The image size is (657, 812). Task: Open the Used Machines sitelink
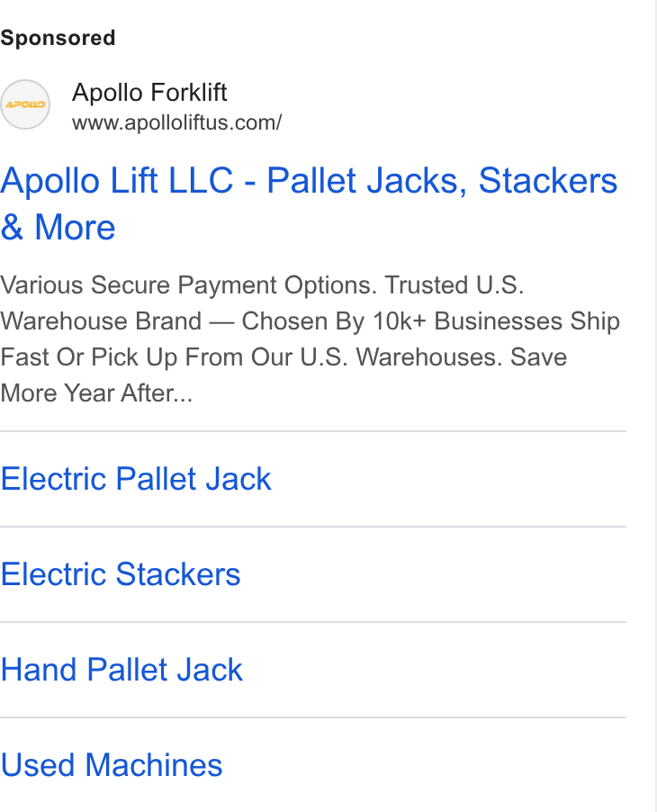[x=112, y=765]
